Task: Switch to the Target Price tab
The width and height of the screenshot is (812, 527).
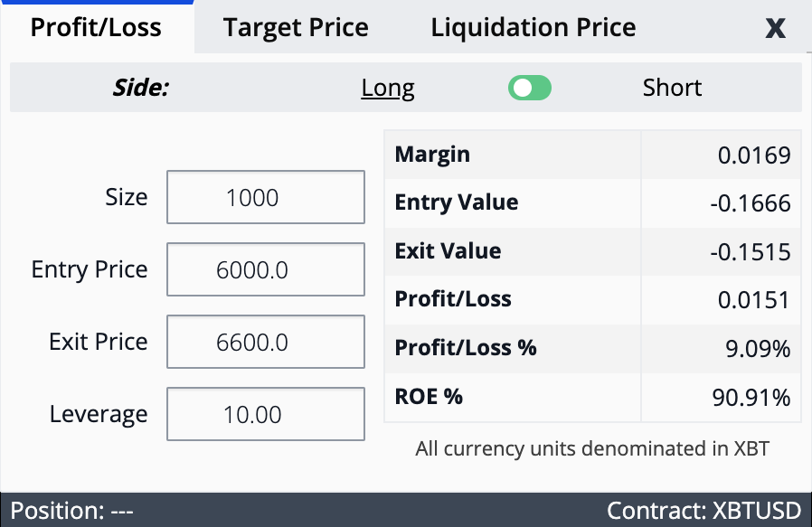Action: (296, 27)
